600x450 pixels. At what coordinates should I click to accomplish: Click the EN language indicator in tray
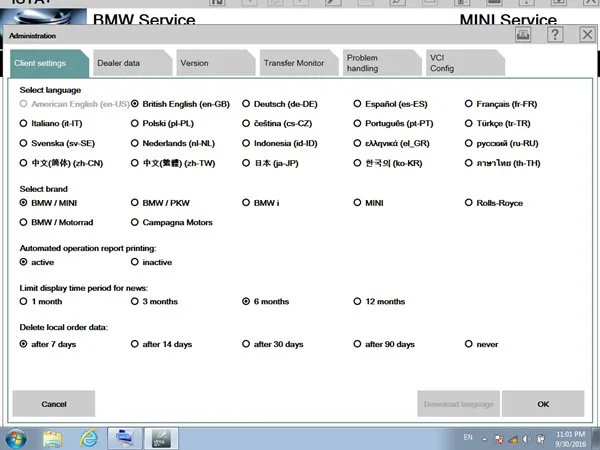[468, 437]
